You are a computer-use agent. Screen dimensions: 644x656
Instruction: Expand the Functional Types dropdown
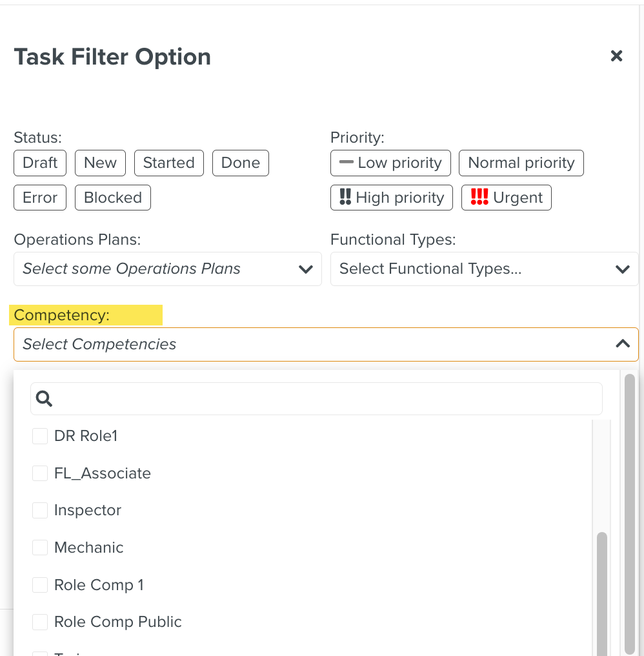click(x=484, y=269)
